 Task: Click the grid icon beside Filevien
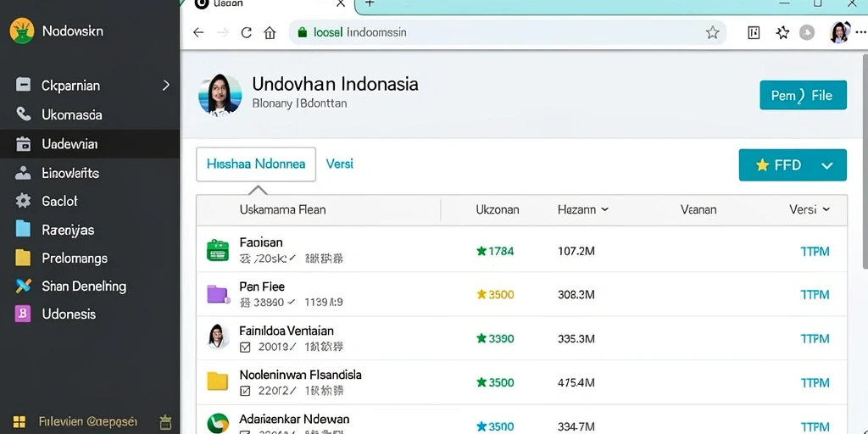click(x=19, y=422)
